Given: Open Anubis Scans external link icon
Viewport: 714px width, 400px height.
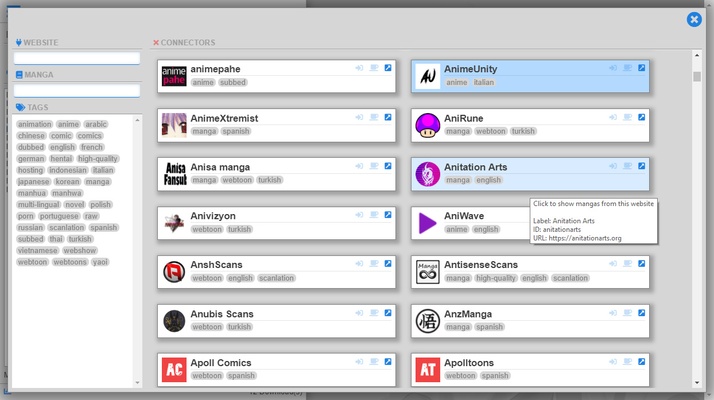Looking at the screenshot, I should coord(388,313).
